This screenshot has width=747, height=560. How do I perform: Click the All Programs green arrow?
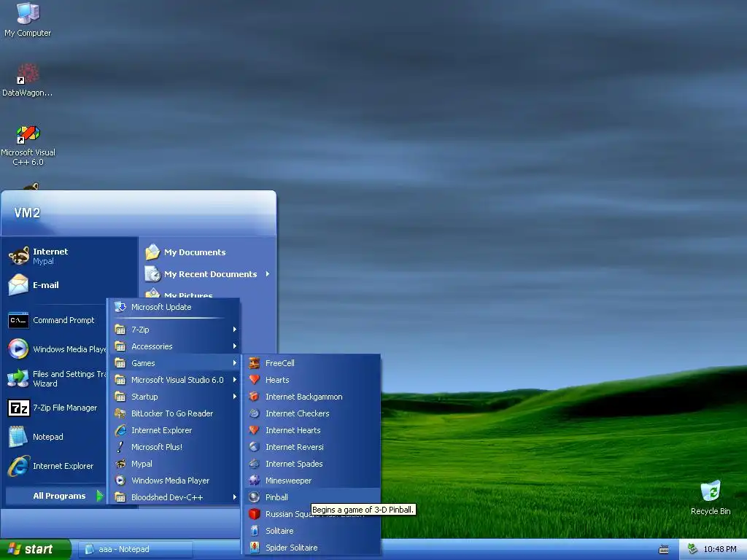click(x=99, y=496)
